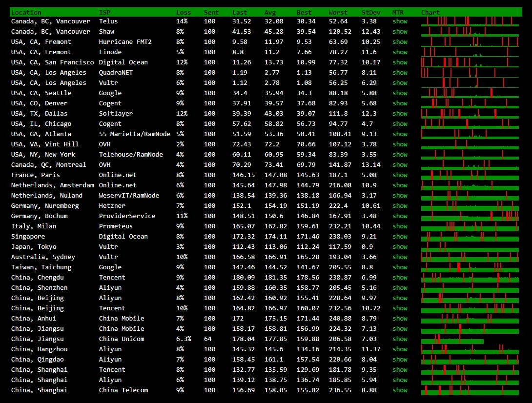
Task: Click 'show' for Nuremberg Hetzner row
Action: coord(400,205)
